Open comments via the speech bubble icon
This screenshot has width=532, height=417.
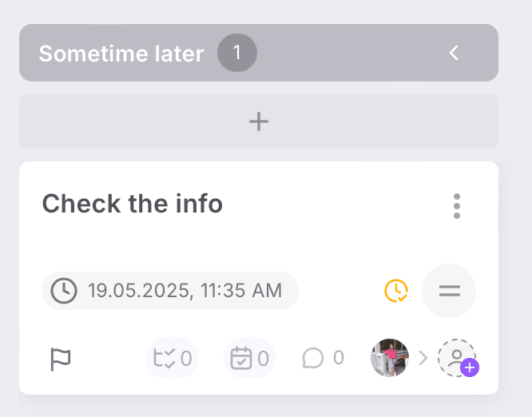pyautogui.click(x=313, y=358)
